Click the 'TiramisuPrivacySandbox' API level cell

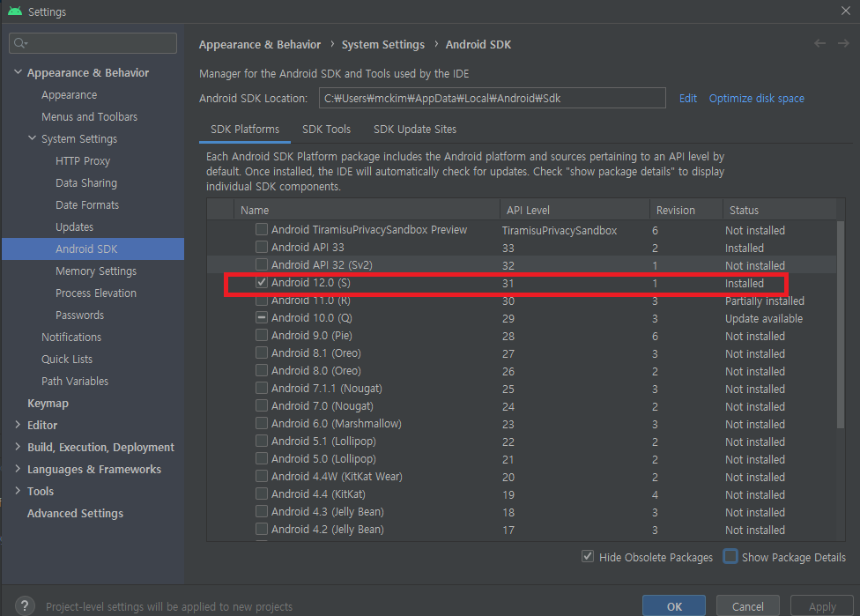click(x=560, y=230)
